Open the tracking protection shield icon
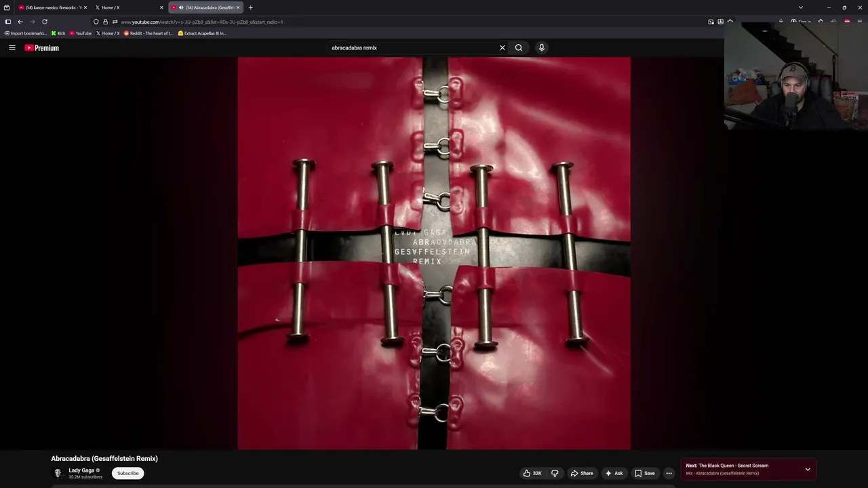Screen dimensions: 868x488 [96, 22]
